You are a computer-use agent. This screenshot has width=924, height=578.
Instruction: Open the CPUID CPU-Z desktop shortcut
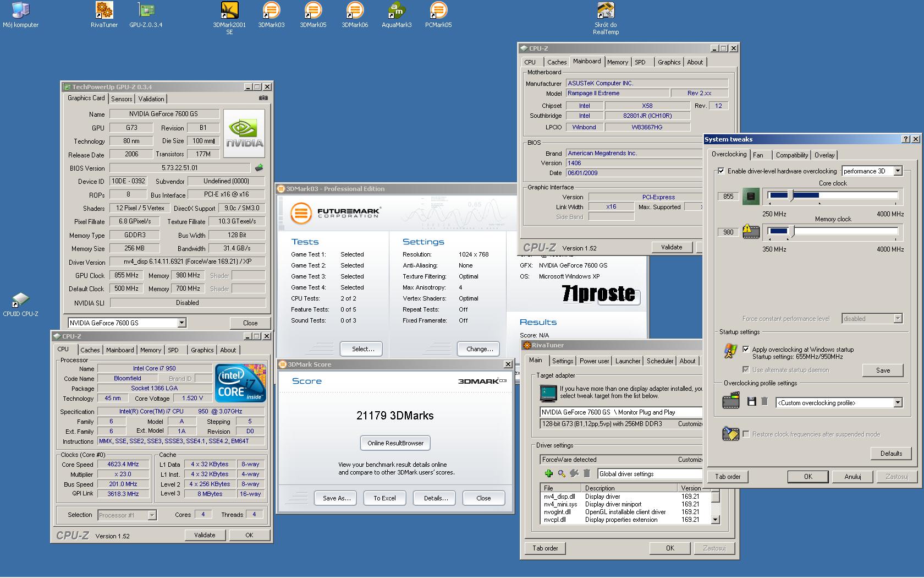20,304
